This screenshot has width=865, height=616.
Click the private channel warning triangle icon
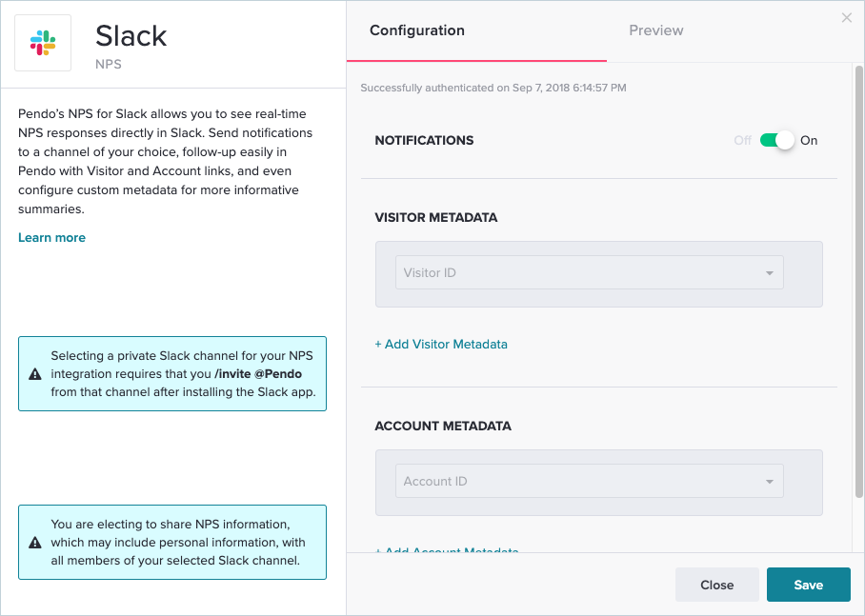tap(35, 373)
